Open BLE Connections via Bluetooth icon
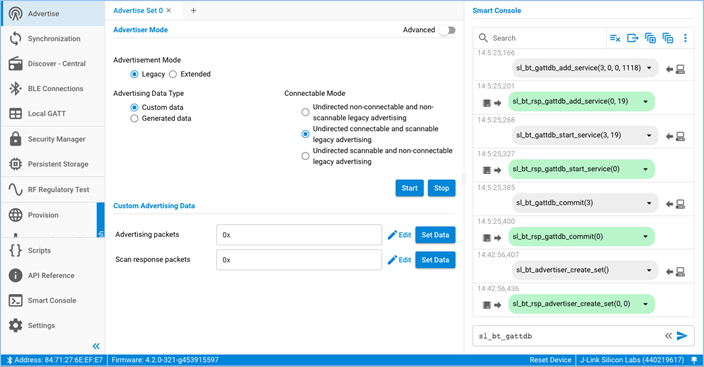 pos(15,88)
